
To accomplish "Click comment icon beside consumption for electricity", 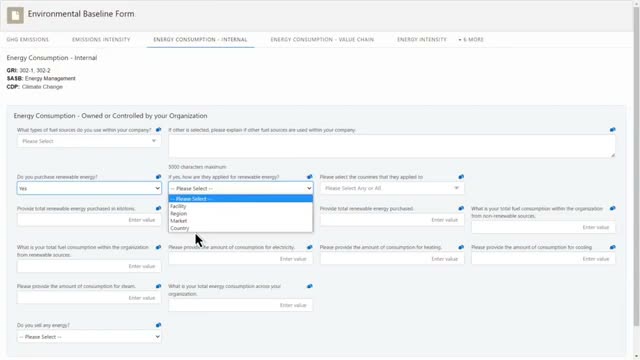I will coord(309,247).
